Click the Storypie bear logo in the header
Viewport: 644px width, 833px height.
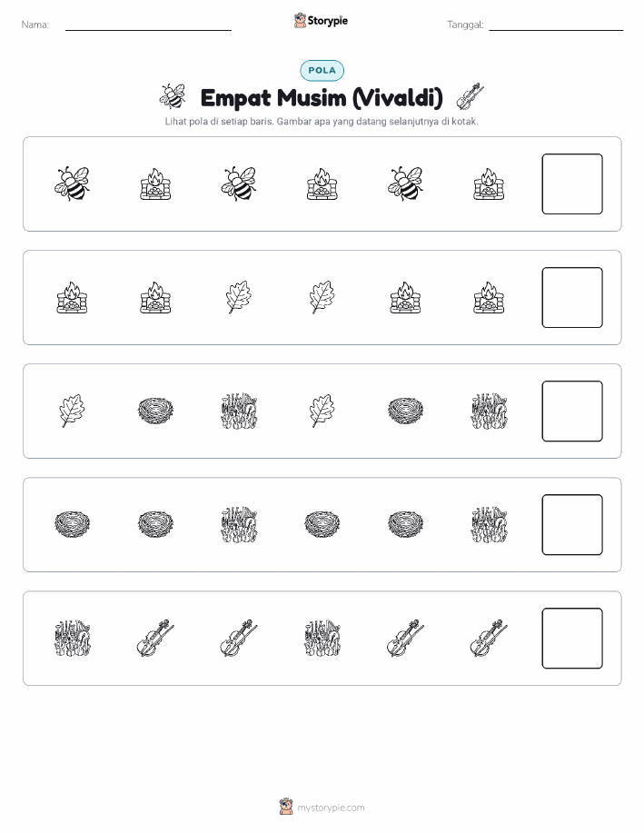300,21
